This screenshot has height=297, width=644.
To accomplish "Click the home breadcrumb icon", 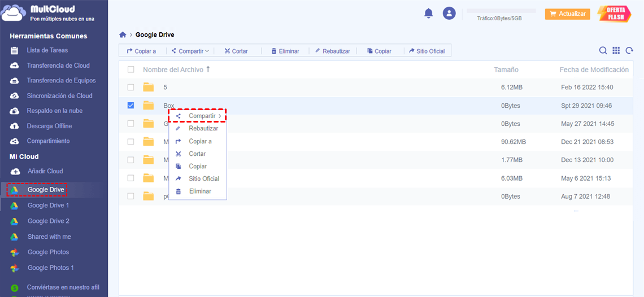I will pos(123,35).
